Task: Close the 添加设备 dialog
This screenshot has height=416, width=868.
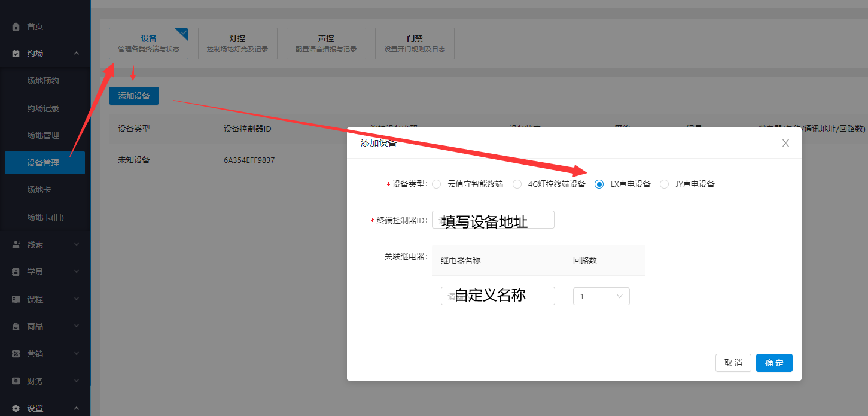Action: pyautogui.click(x=785, y=143)
